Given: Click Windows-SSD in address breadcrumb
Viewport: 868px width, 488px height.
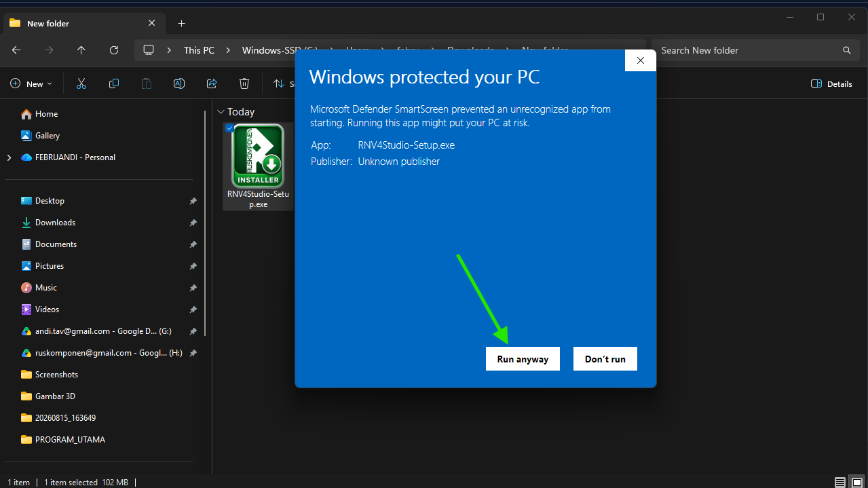Looking at the screenshot, I should point(280,50).
